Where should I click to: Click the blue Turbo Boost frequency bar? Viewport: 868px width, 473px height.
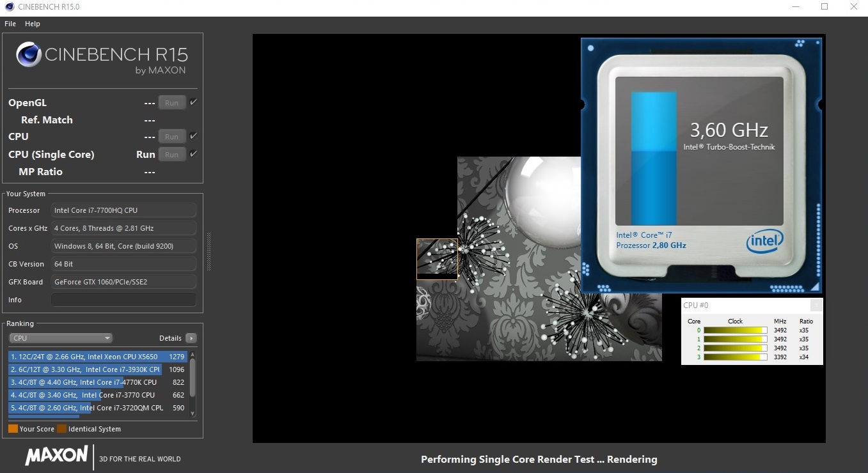point(654,159)
